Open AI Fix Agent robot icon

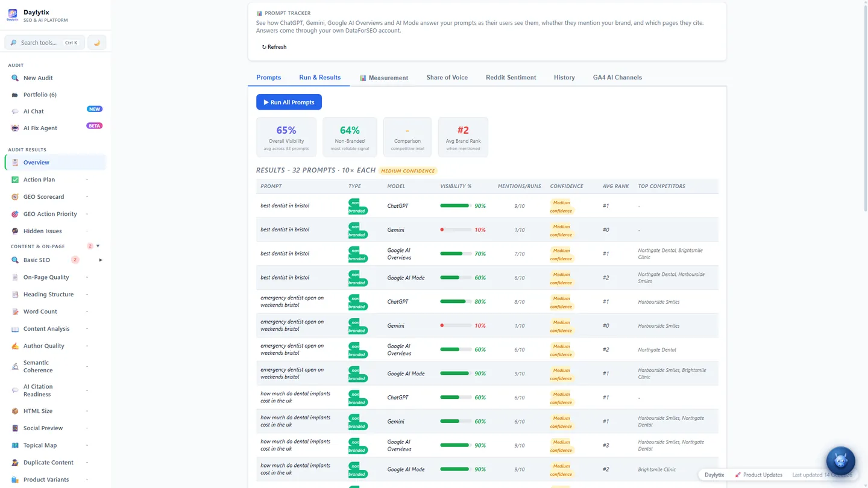tap(15, 128)
